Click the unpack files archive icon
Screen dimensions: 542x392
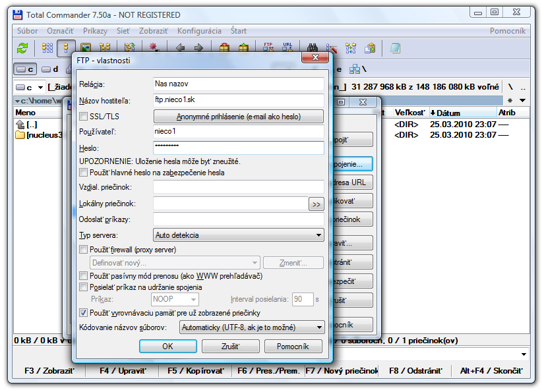coord(243,47)
